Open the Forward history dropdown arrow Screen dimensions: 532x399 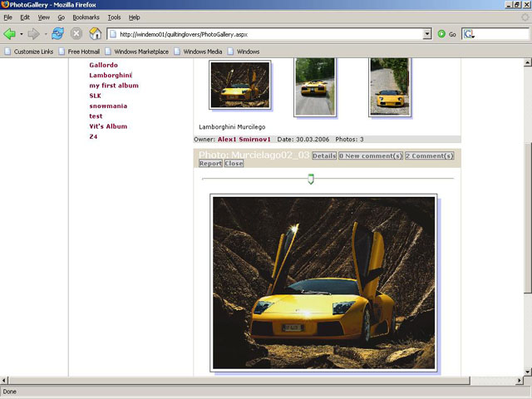[46, 34]
